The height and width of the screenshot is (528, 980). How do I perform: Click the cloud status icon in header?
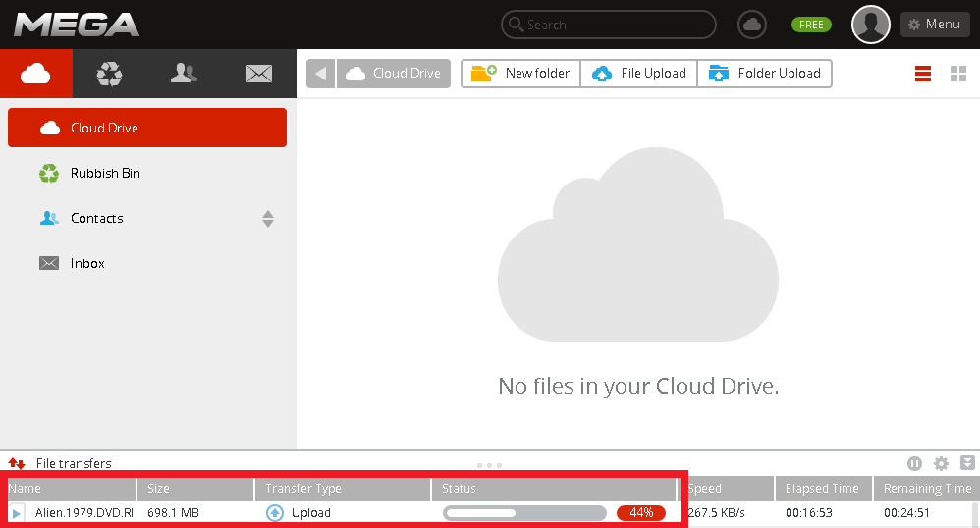(x=752, y=25)
